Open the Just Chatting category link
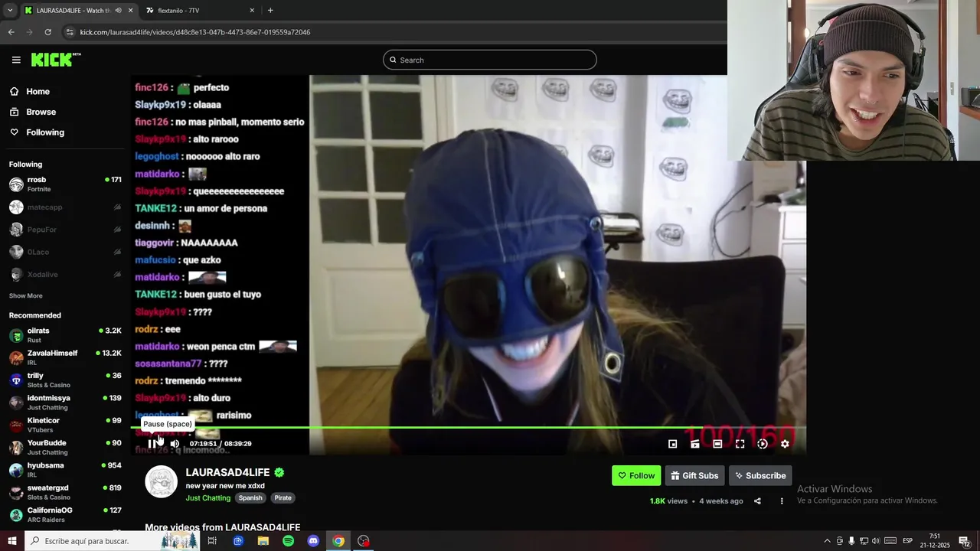The width and height of the screenshot is (980, 551). pyautogui.click(x=208, y=497)
